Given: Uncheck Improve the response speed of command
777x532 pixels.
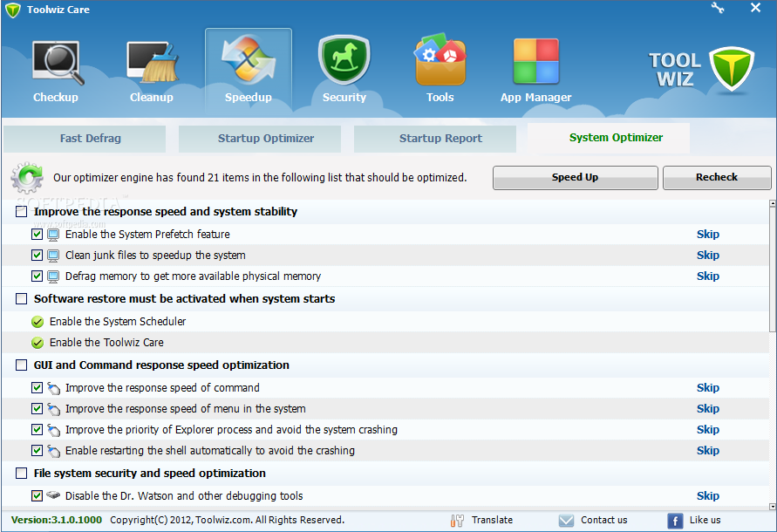Looking at the screenshot, I should coord(37,387).
